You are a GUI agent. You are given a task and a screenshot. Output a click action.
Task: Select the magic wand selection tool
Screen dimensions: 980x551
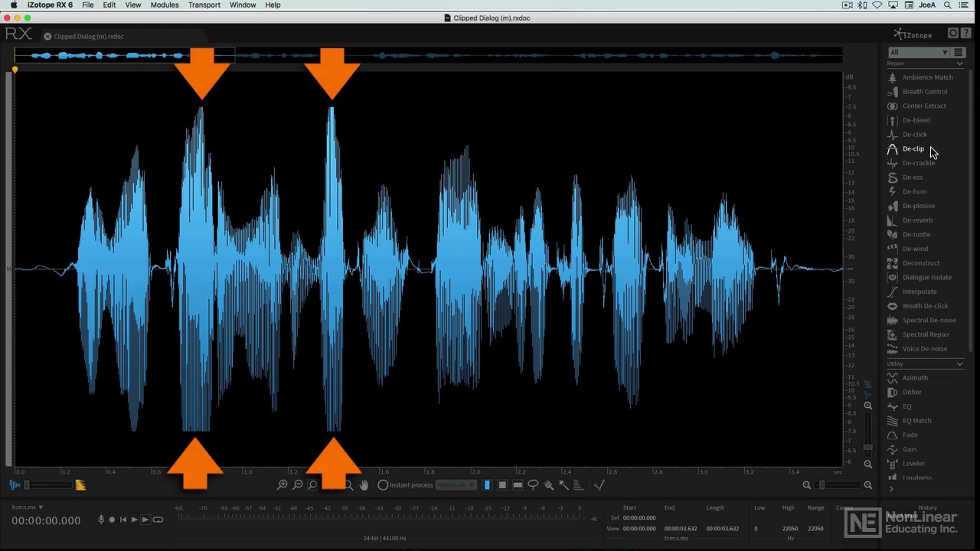(x=563, y=485)
